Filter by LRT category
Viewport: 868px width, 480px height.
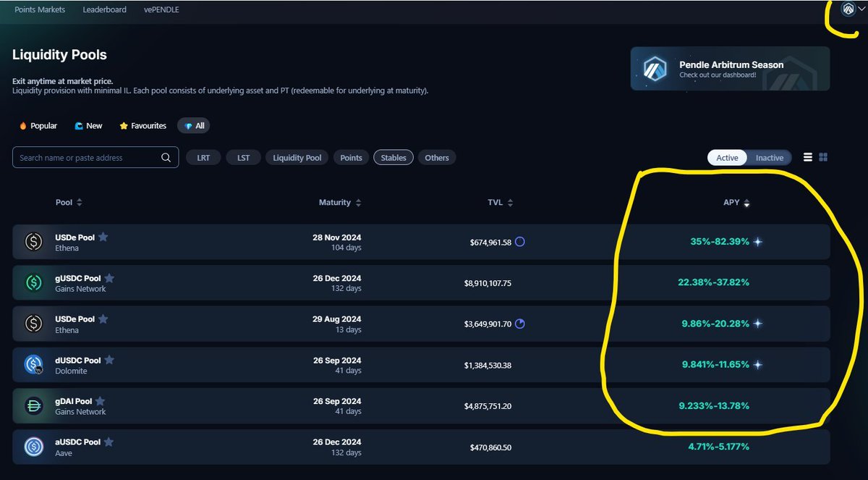(204, 157)
